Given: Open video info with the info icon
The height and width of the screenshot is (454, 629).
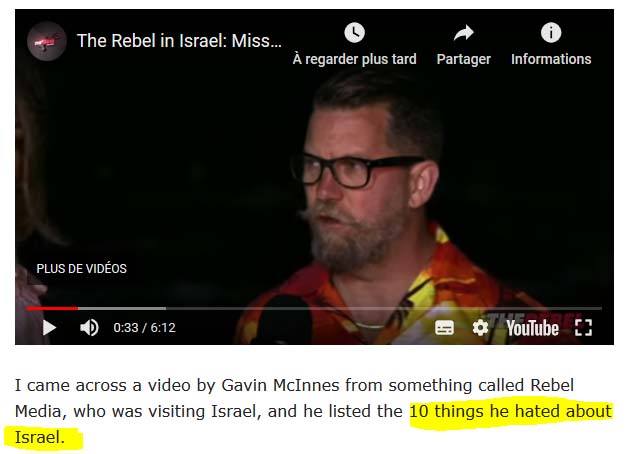Looking at the screenshot, I should (551, 32).
